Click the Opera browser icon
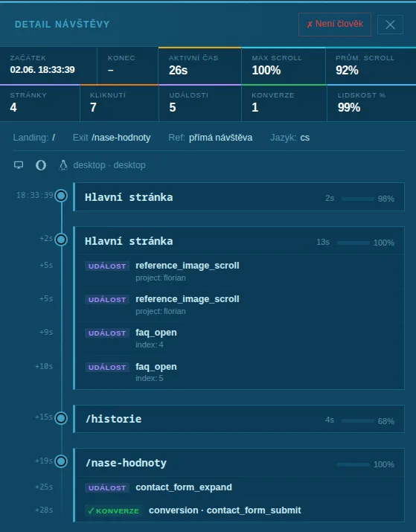 coord(41,165)
